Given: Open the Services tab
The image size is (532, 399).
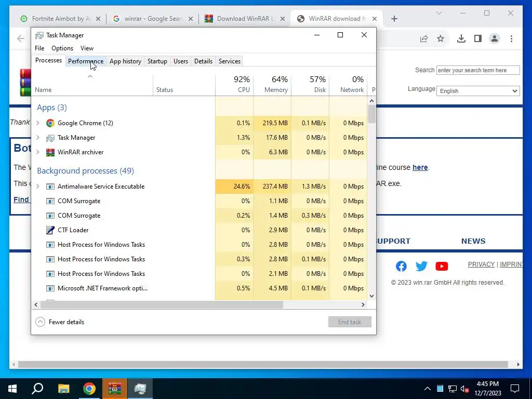Looking at the screenshot, I should coord(229,61).
